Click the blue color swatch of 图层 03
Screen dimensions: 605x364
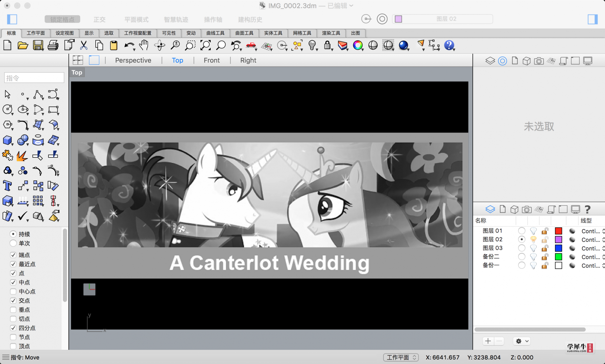[558, 248]
